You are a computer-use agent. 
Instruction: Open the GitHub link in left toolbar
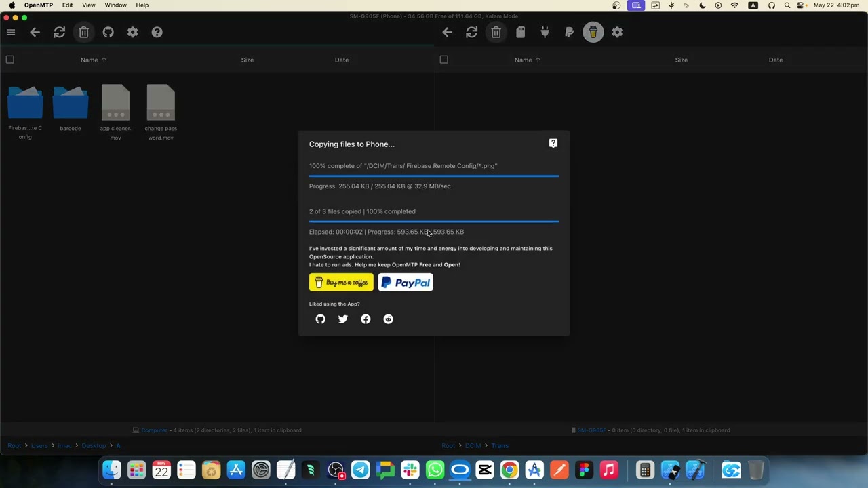108,32
